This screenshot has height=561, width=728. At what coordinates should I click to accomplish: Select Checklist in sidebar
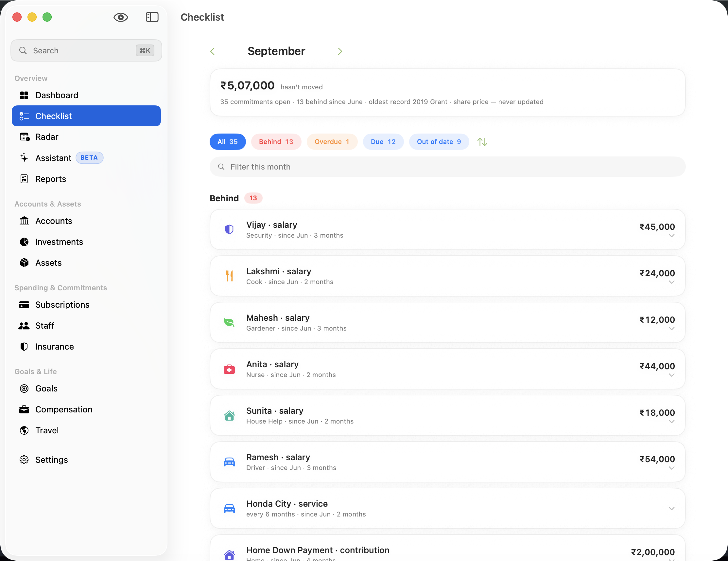(x=86, y=116)
